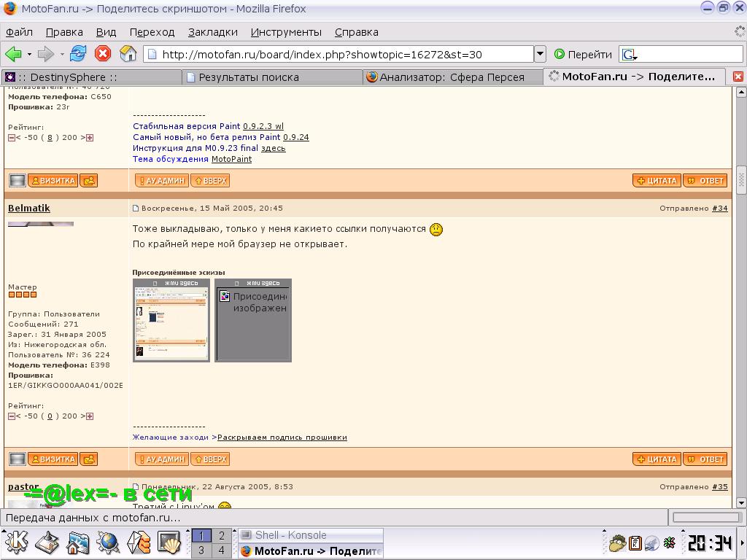
Task: Click the search box next to Google icon
Action: click(691, 54)
